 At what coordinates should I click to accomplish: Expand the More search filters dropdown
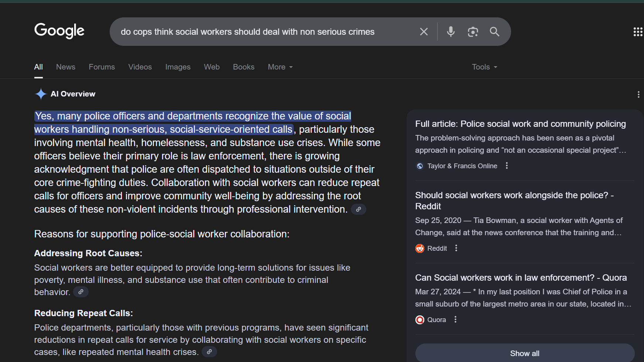coord(280,67)
